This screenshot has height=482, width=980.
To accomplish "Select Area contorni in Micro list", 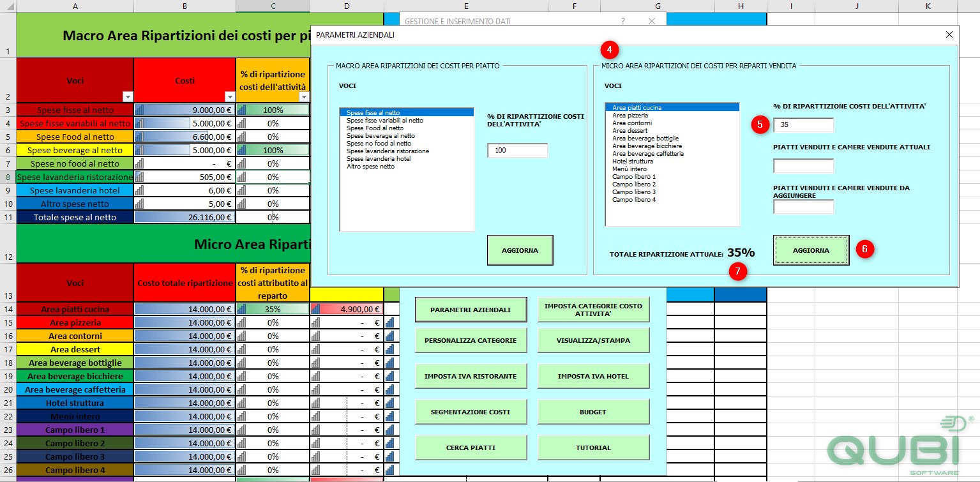I will point(672,123).
